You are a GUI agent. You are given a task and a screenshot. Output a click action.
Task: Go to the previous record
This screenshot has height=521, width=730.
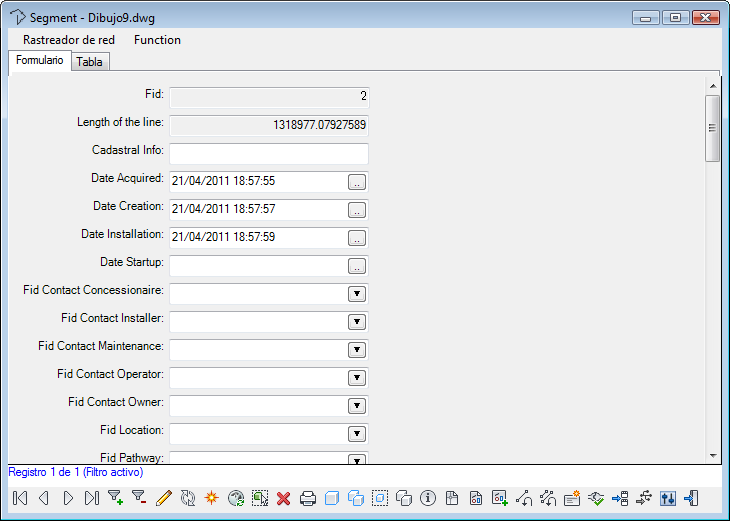tap(44, 498)
